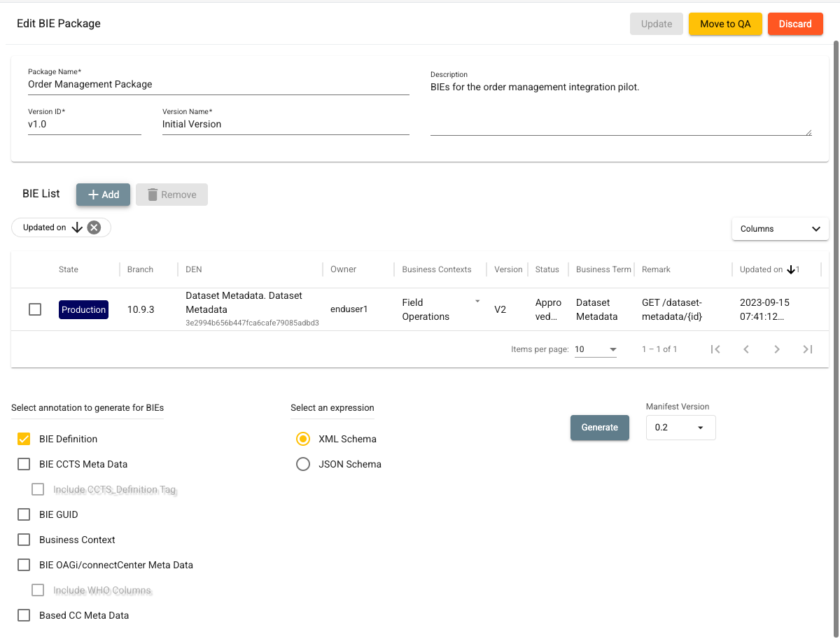Screen dimensions: 840x639
Task: Select the Dataset Metadata row checkbox
Action: 35,309
